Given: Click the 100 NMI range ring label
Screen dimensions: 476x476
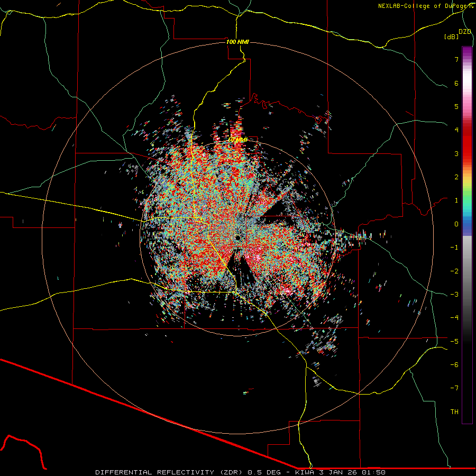Looking at the screenshot, I should click(237, 42).
